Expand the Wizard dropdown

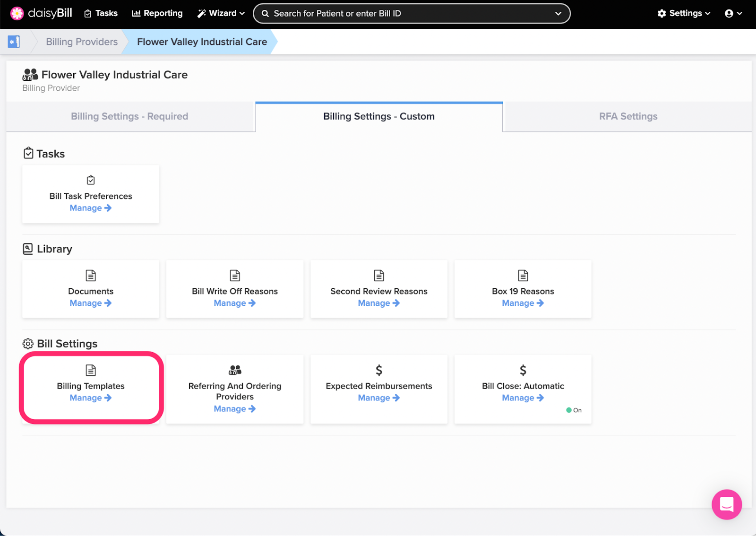point(221,13)
